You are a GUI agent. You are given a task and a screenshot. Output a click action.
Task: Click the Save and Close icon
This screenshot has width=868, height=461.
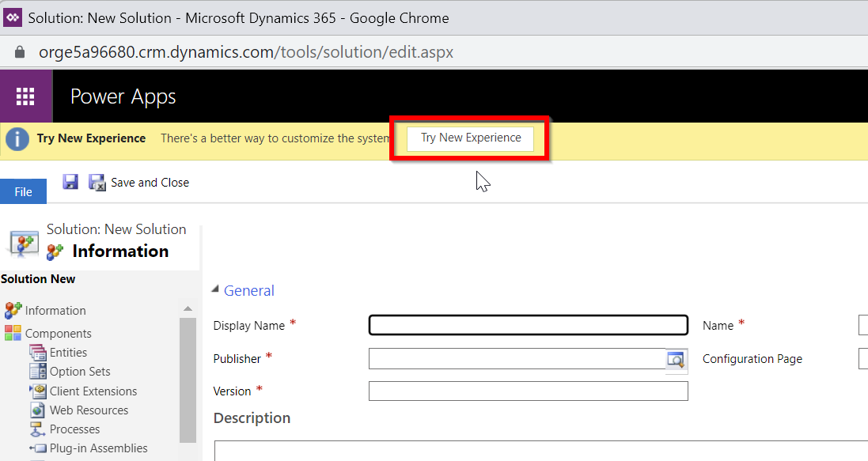[x=97, y=182]
